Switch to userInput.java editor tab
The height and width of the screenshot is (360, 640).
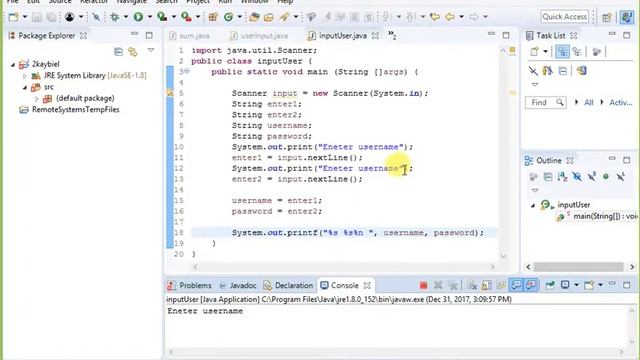pyautogui.click(x=259, y=36)
